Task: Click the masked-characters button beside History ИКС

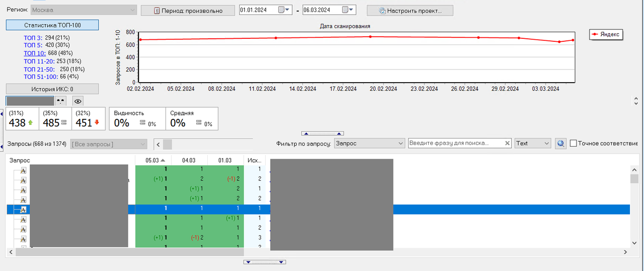Action: (61, 101)
